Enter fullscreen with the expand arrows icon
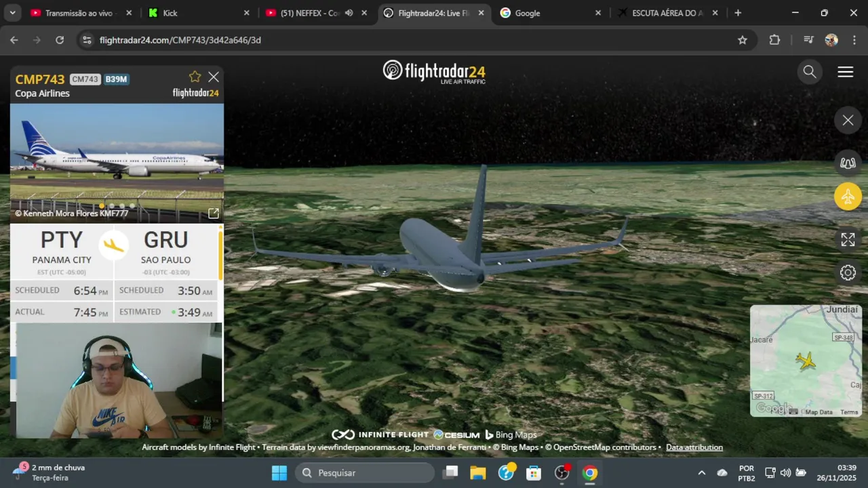This screenshot has height=488, width=868. (848, 239)
